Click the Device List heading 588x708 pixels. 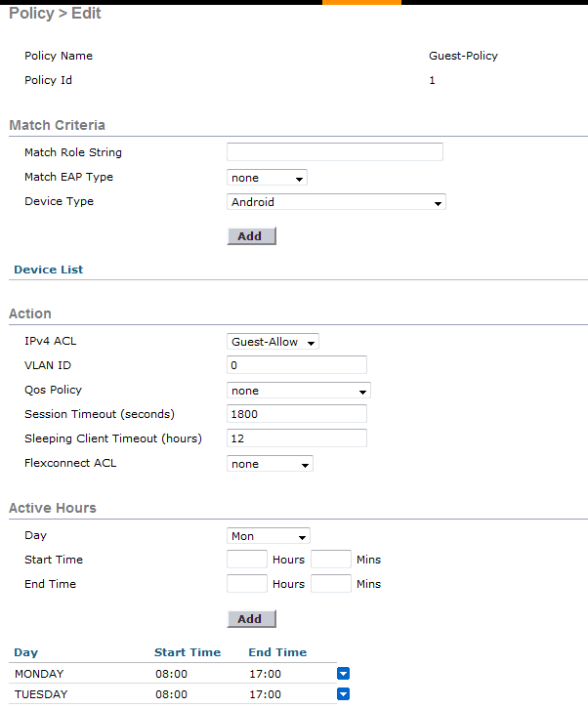tap(48, 270)
